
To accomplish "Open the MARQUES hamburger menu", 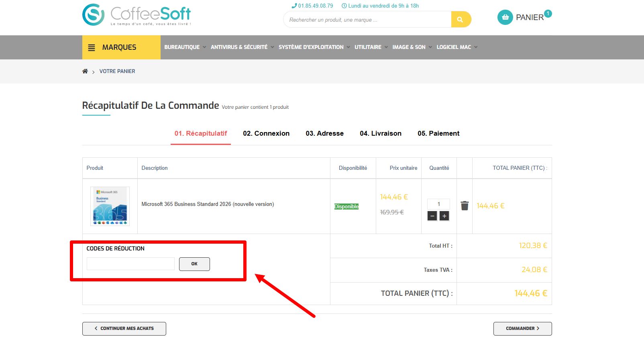I will click(121, 47).
